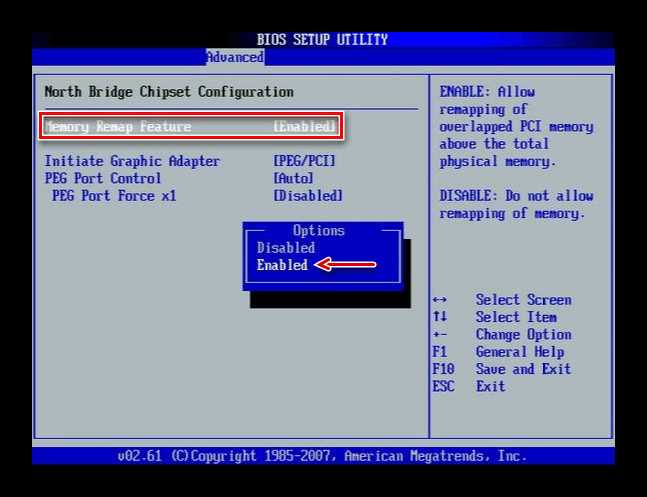Viewport: 647px width, 497px height.
Task: Click the left-right arrows Select Screen icon
Action: pos(440,300)
